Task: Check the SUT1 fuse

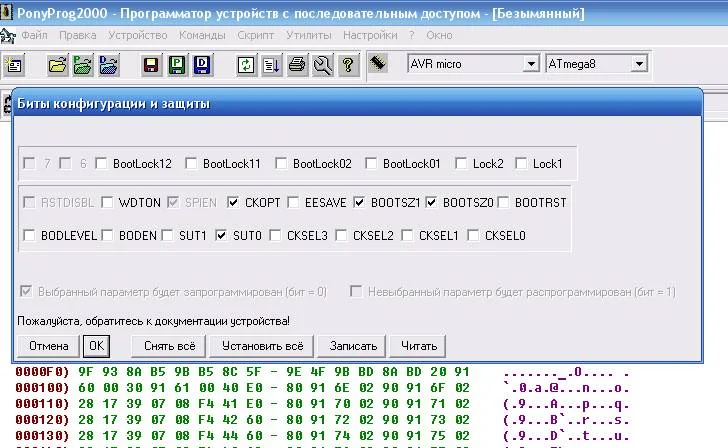Action: 167,235
